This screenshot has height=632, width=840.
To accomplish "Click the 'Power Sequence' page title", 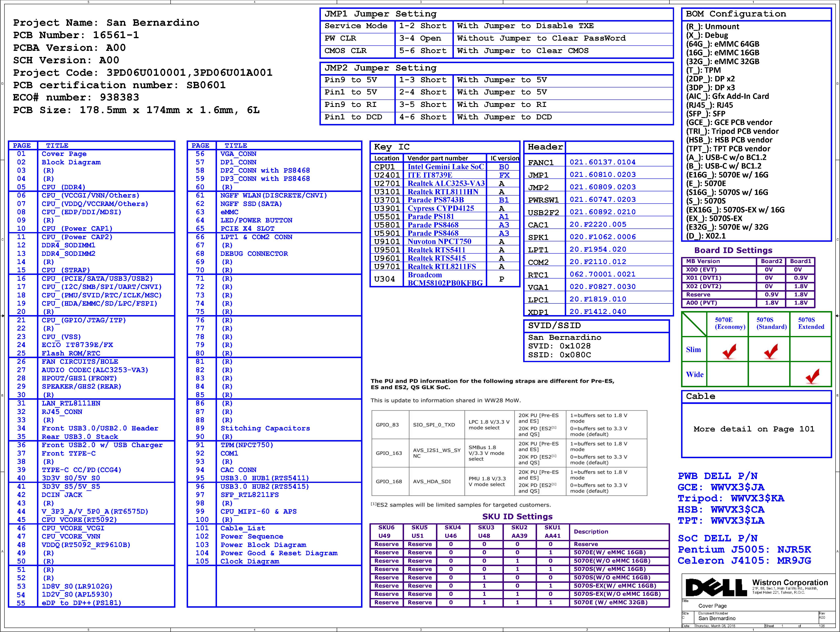I will click(252, 537).
